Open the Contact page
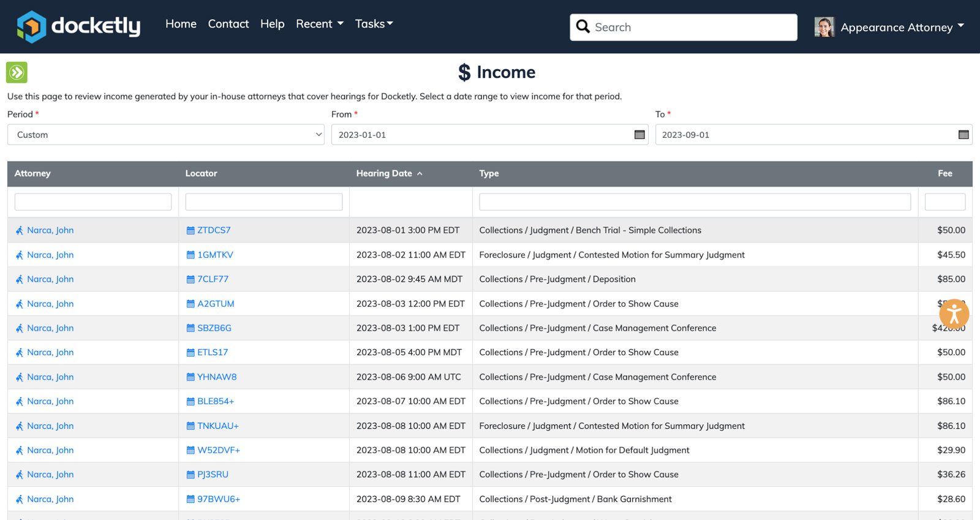 (x=228, y=24)
